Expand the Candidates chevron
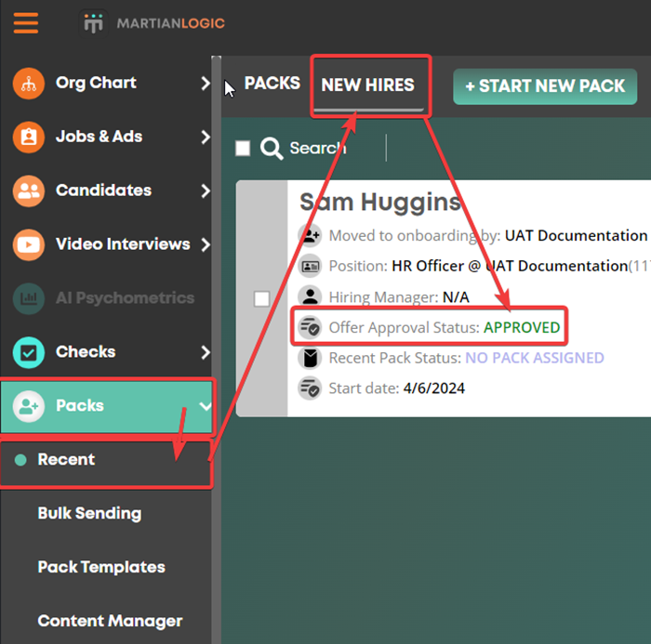Screen dimensions: 651x644 206,191
